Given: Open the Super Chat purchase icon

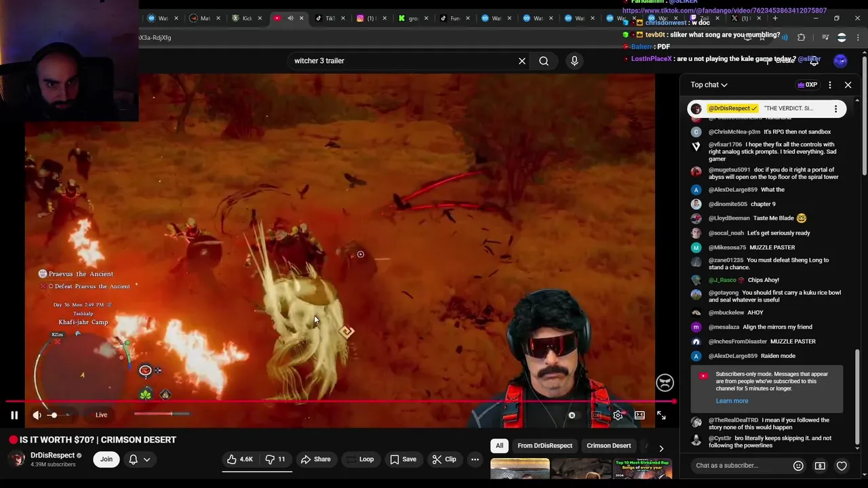Looking at the screenshot, I should [x=820, y=466].
